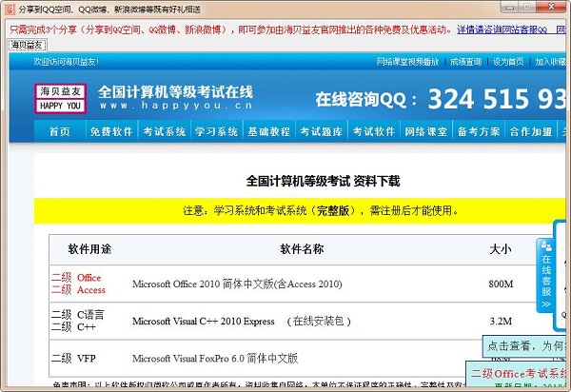Open 考试软件 navigation item

point(374,131)
